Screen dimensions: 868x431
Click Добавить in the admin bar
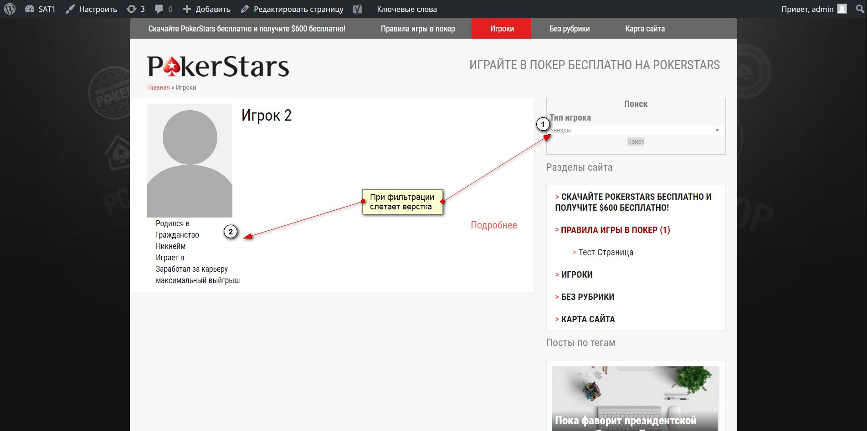(x=213, y=9)
